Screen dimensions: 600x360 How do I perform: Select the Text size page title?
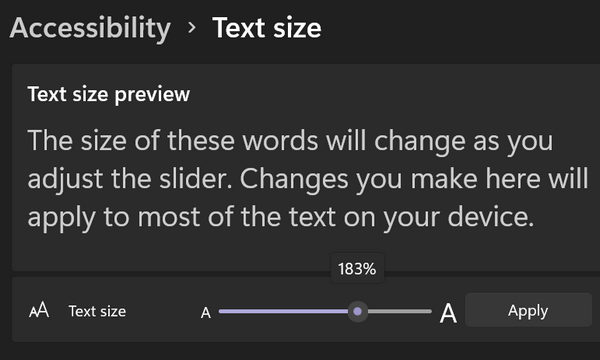pyautogui.click(x=267, y=28)
